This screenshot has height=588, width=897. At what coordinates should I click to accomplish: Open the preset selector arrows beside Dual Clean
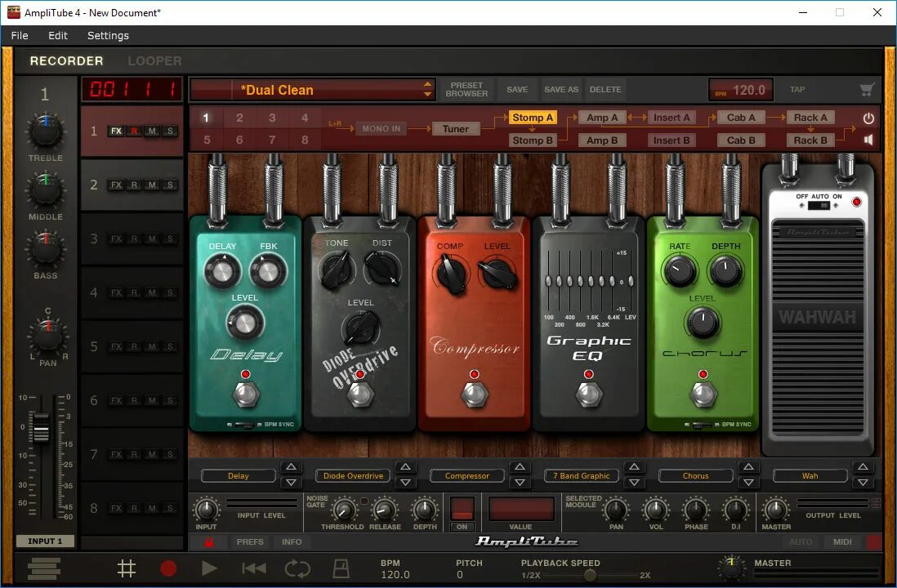click(428, 90)
